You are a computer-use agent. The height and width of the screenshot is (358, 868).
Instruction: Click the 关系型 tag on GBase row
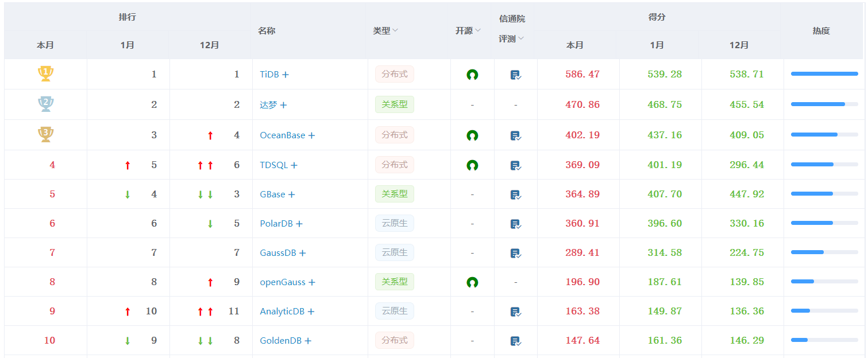[394, 194]
